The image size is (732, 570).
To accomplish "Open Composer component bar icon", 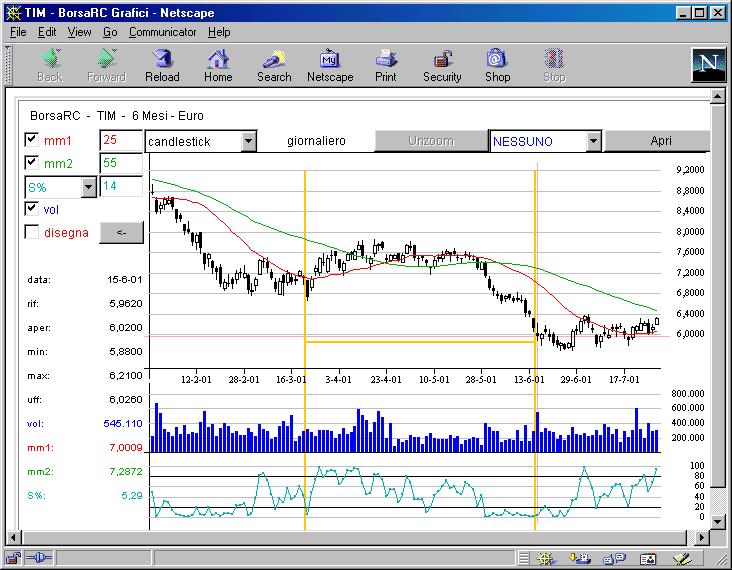I will coord(682,558).
